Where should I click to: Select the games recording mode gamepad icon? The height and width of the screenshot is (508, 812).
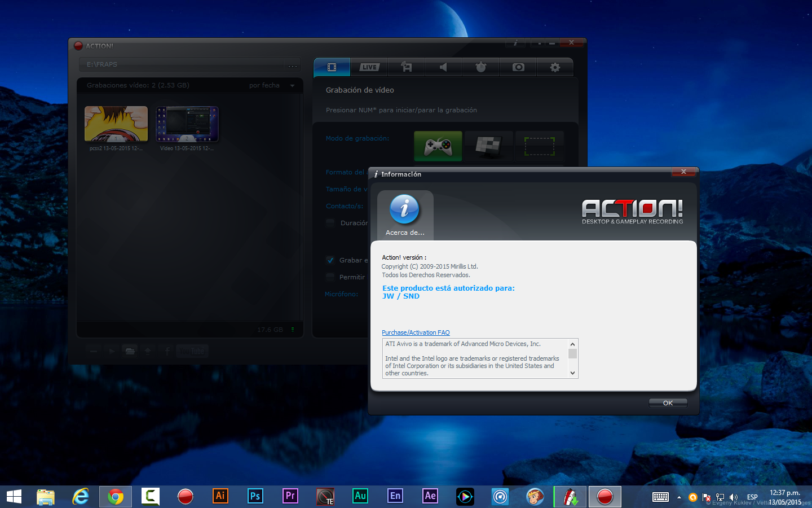438,146
